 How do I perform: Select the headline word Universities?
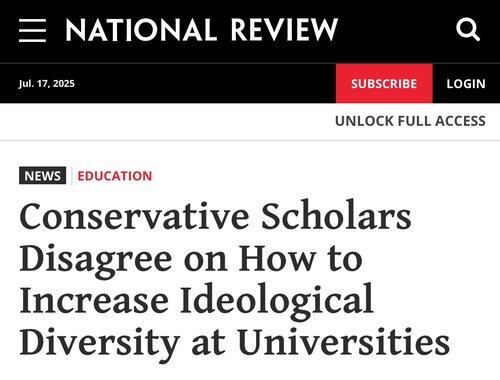click(344, 342)
